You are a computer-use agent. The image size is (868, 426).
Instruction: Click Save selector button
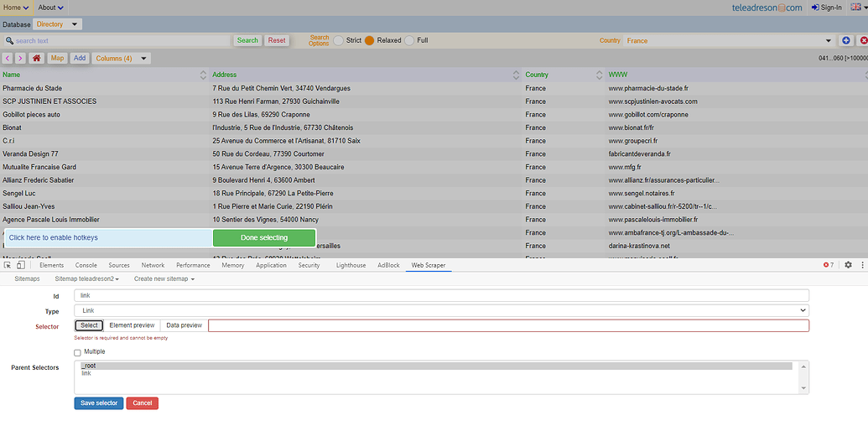99,403
